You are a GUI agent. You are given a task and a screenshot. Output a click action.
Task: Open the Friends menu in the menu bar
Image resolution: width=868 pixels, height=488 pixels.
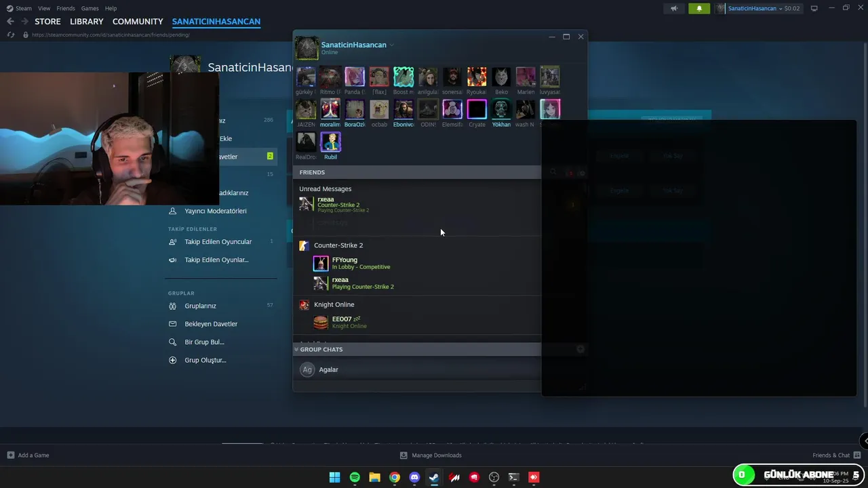point(66,8)
